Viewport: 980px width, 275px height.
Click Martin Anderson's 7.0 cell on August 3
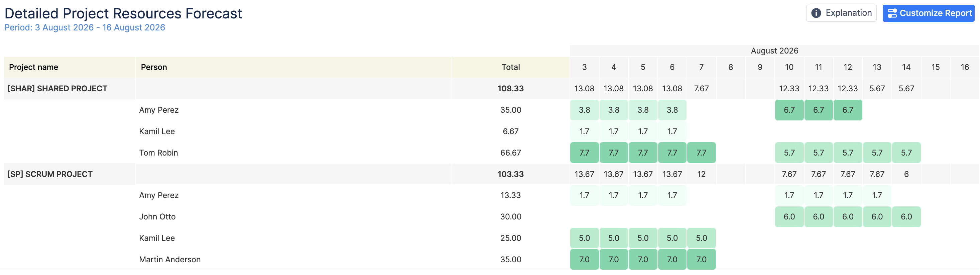[584, 259]
